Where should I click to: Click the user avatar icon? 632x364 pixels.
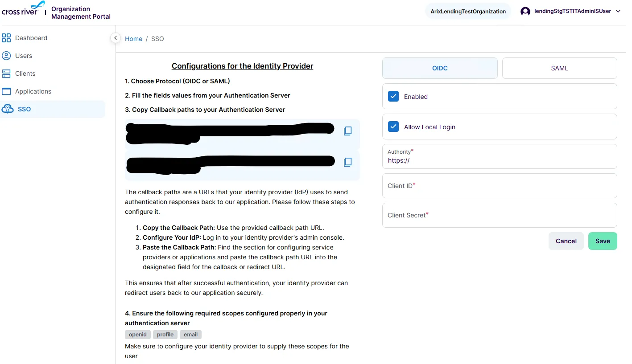(x=525, y=12)
